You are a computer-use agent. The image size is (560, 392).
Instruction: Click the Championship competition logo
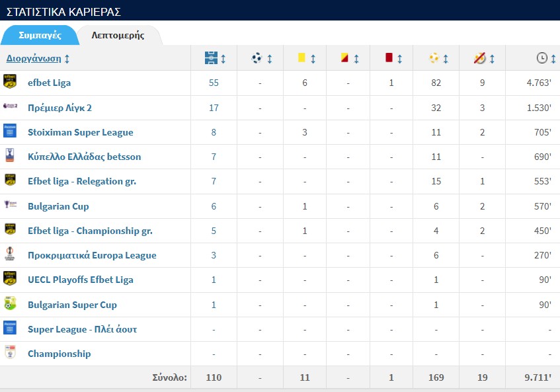(10, 354)
